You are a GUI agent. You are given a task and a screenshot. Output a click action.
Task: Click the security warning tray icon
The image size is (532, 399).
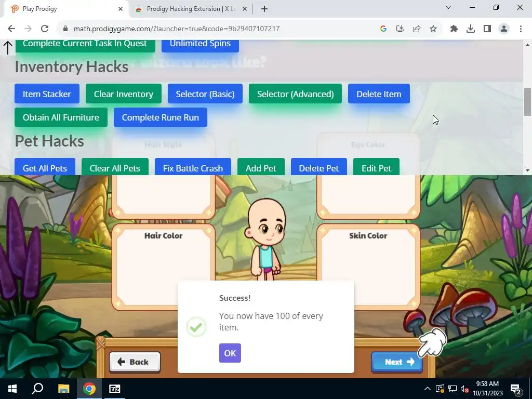point(440,389)
